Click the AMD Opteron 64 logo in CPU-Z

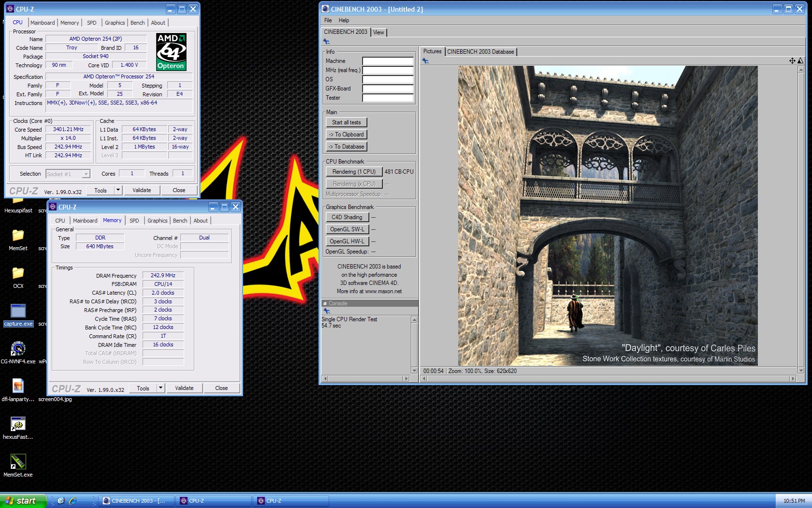171,52
